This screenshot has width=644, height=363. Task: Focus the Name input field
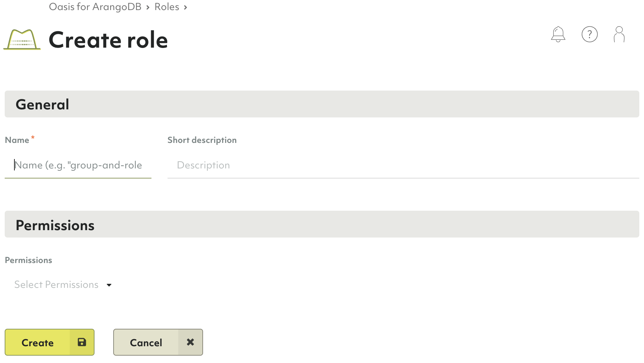[78, 165]
